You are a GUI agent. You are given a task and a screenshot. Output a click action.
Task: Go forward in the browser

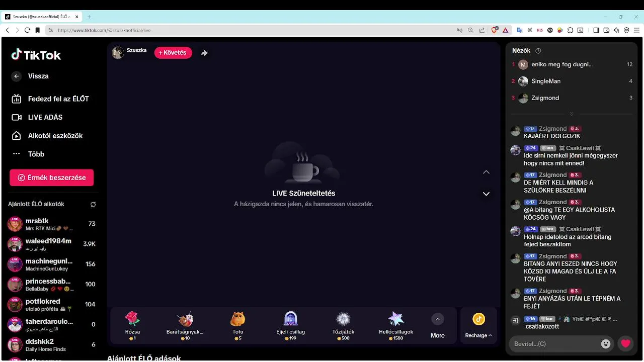click(x=17, y=30)
